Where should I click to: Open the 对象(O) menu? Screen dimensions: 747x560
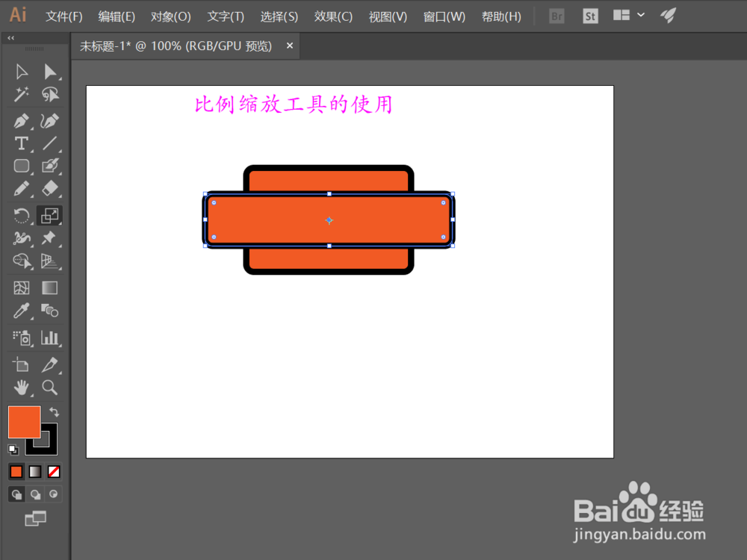click(170, 16)
